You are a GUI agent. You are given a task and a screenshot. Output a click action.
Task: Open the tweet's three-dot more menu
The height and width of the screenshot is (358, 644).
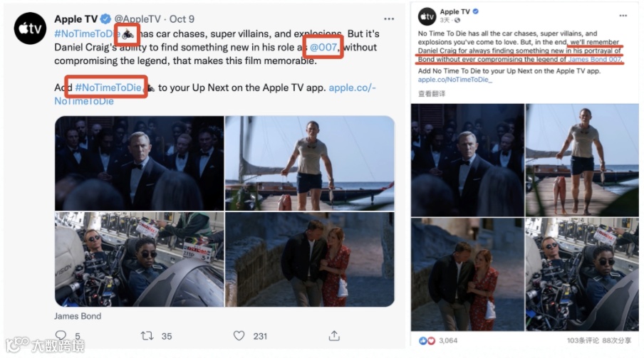(x=388, y=19)
